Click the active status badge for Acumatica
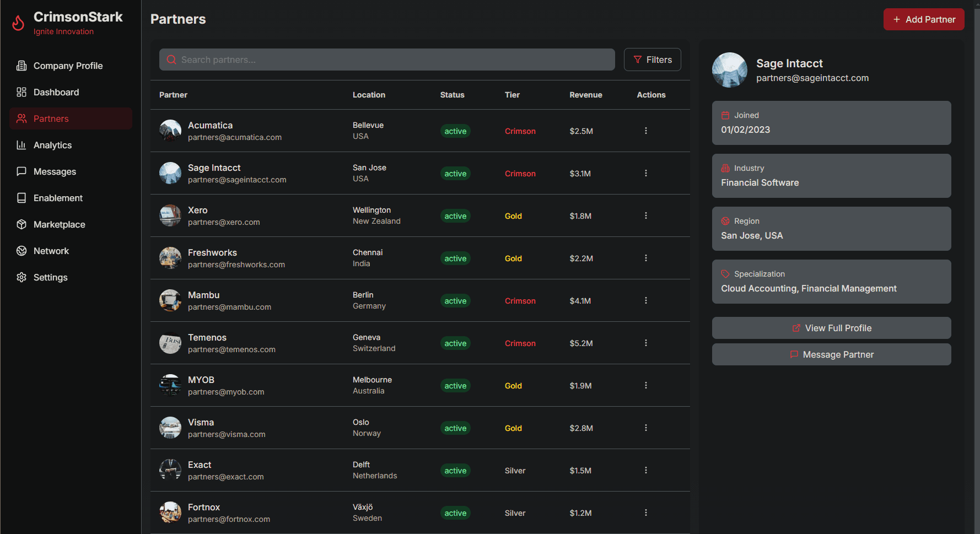 coord(455,131)
